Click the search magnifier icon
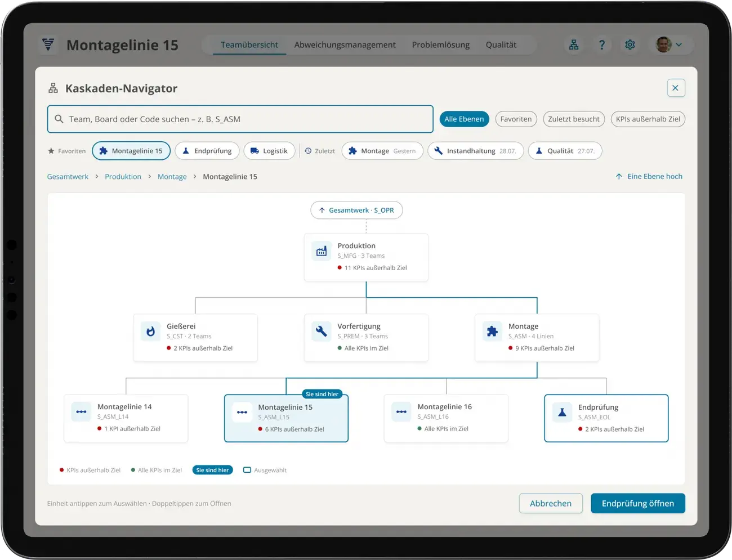732x560 pixels. click(59, 119)
